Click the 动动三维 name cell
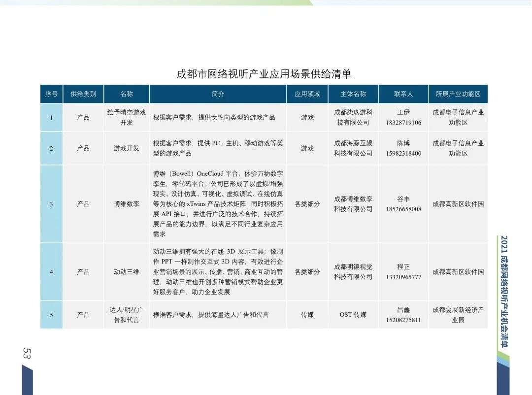 (x=127, y=272)
